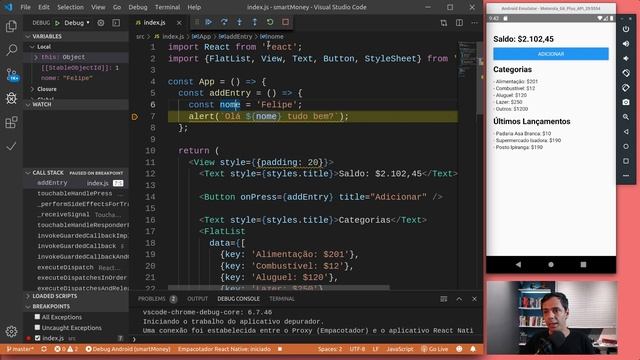The width and height of the screenshot is (640, 360).
Task: Open the File menu
Action: click(25, 7)
